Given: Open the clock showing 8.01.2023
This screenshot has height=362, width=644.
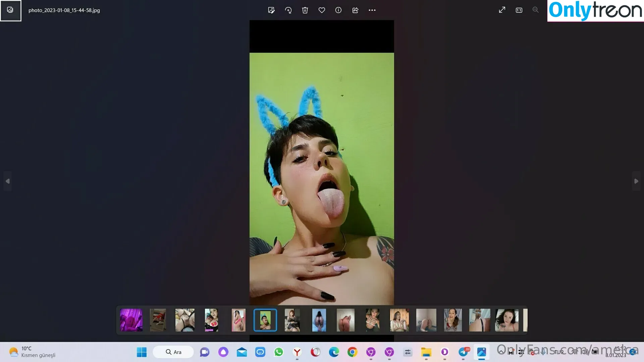Looking at the screenshot, I should click(616, 352).
